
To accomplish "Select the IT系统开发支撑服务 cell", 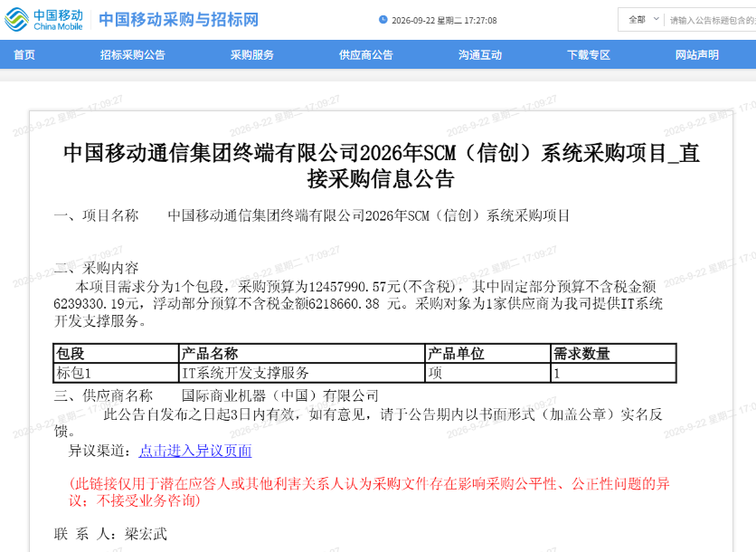I will tap(302, 373).
